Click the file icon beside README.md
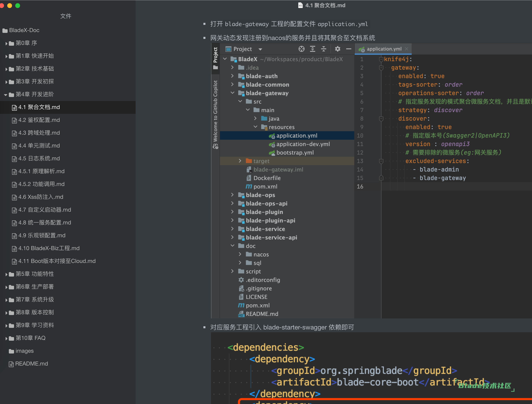Screen dimensions: 532x404 [11, 364]
